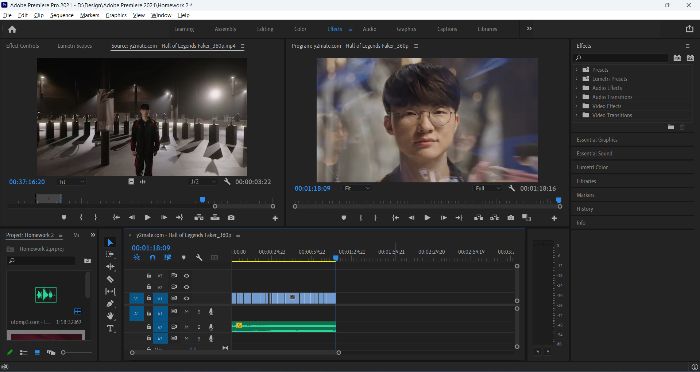Click the Quick Export share icon
Viewport: 700px width, 372px height.
coord(689,29)
